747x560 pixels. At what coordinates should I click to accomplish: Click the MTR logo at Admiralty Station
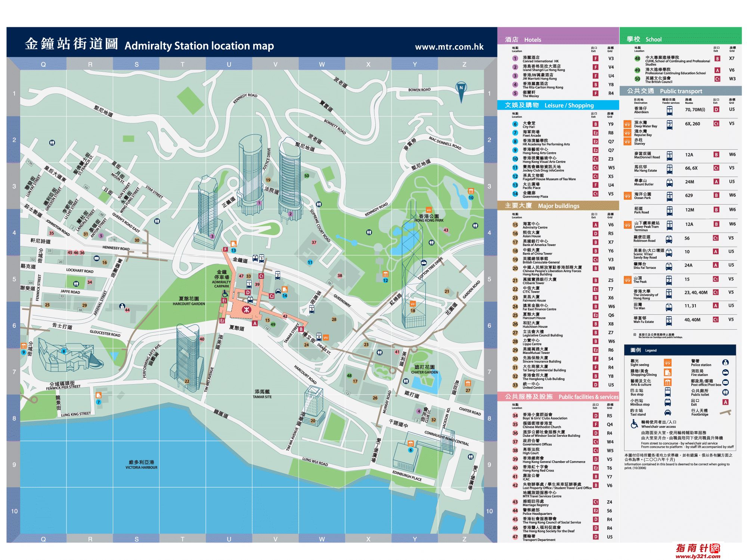pyautogui.click(x=246, y=309)
